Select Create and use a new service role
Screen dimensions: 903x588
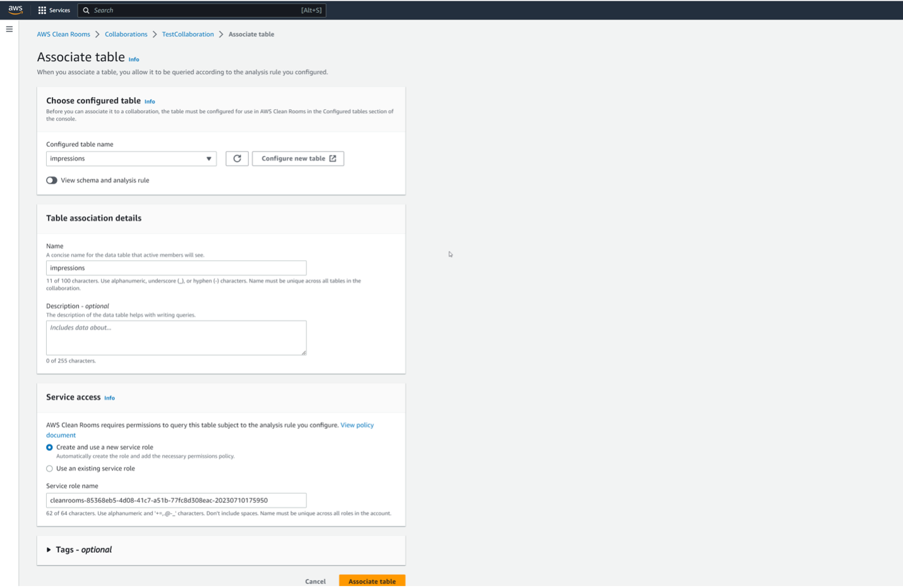[49, 447]
